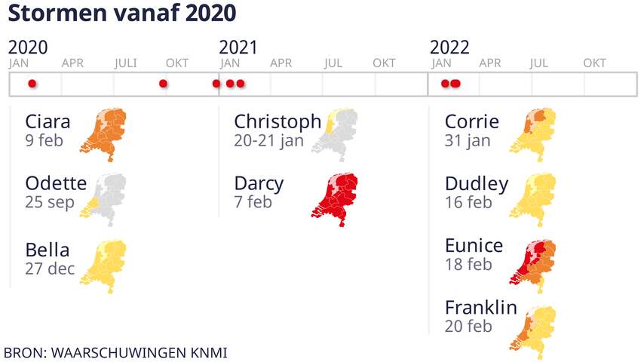The image size is (644, 362).
Task: Select the Darcy storm name
Action: click(x=259, y=184)
